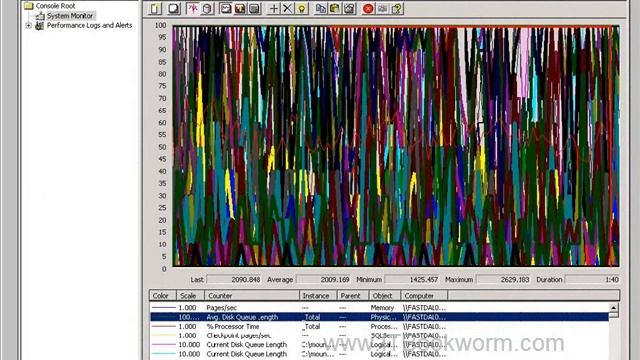Viewport: 640px width, 360px height.
Task: Expand Performance Logs and Alerts node
Action: (x=28, y=25)
